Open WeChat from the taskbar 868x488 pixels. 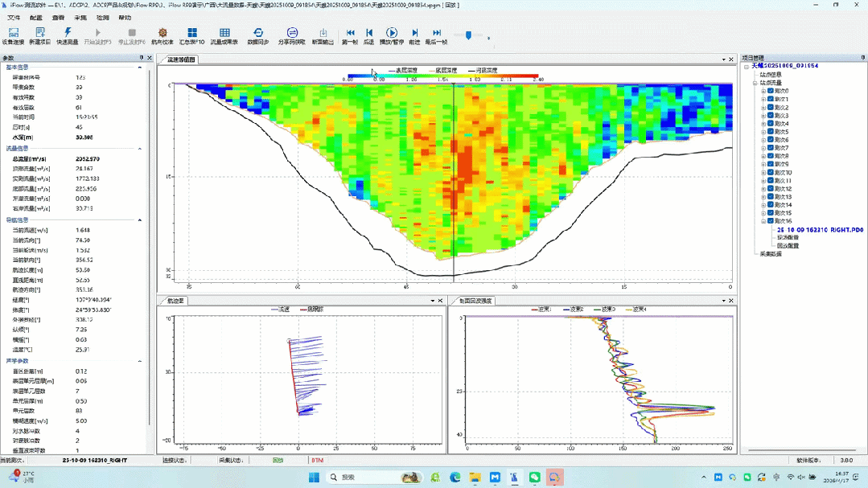534,477
